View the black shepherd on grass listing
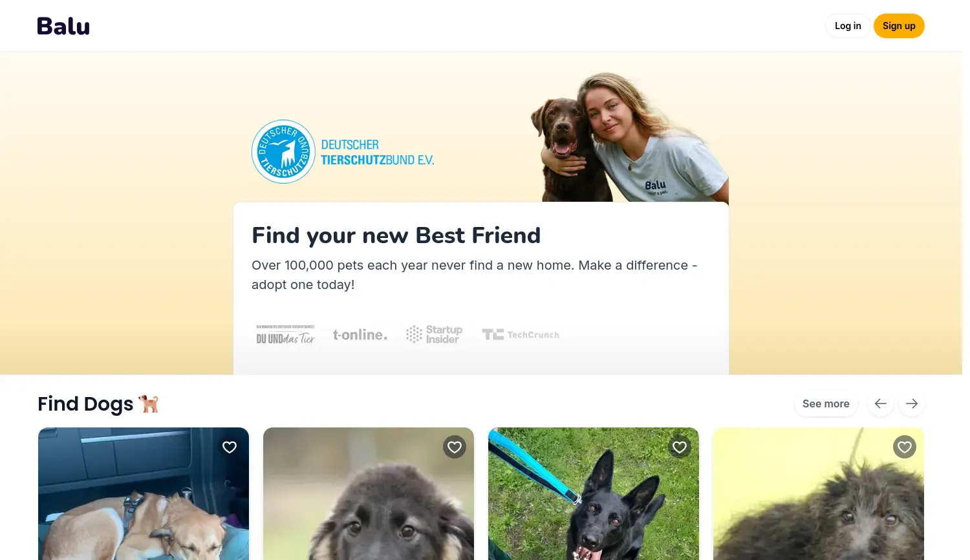 click(594, 493)
